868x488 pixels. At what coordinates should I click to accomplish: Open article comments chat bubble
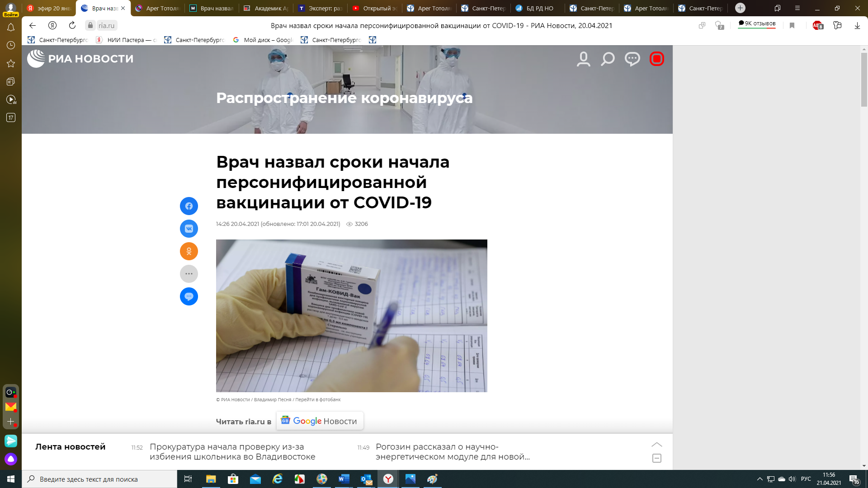(189, 296)
